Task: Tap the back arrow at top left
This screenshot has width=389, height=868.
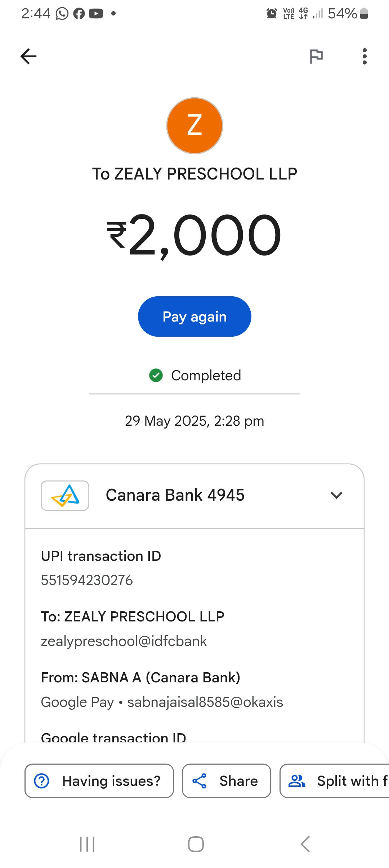Action: tap(28, 56)
